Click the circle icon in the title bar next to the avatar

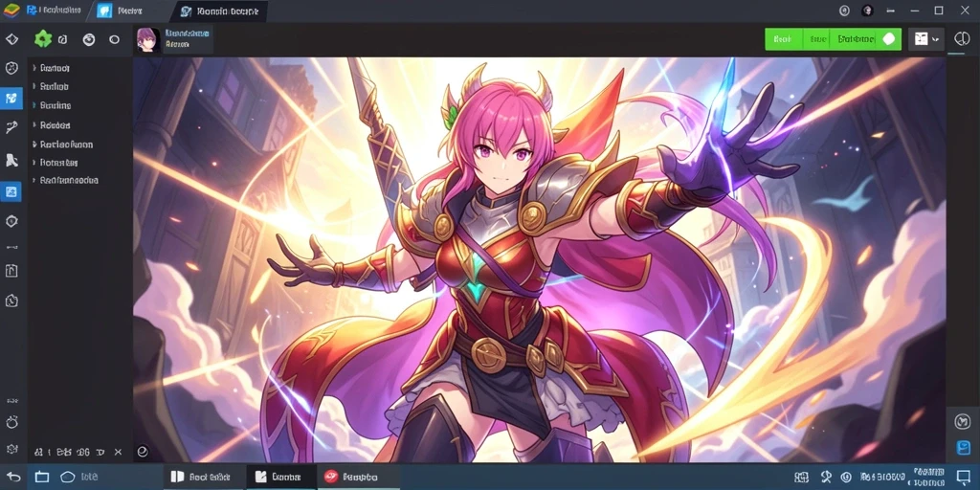coord(844,11)
